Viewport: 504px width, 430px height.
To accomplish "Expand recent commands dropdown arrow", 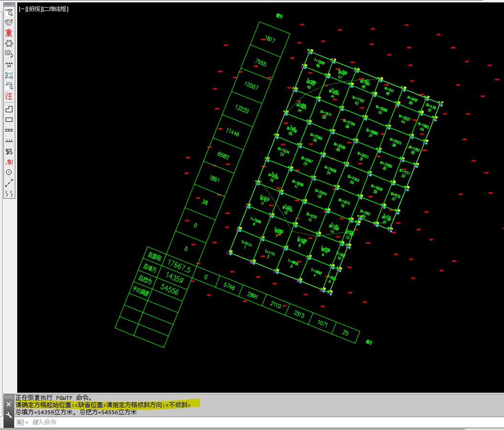I will (x=27, y=422).
